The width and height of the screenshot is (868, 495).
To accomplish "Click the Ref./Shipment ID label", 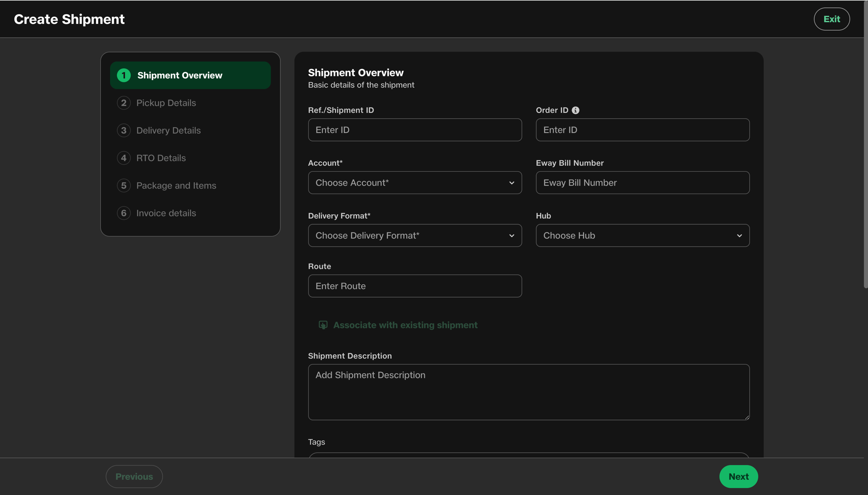I will [x=341, y=110].
